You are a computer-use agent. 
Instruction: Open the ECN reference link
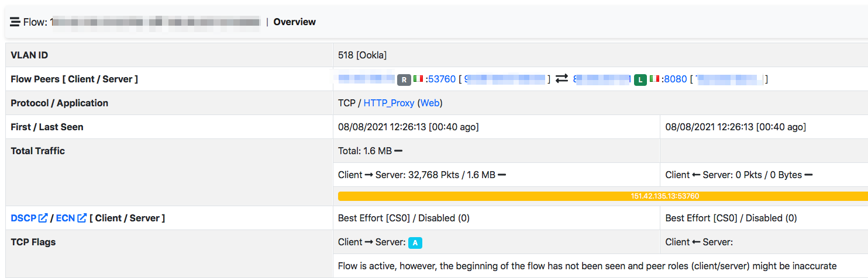66,218
